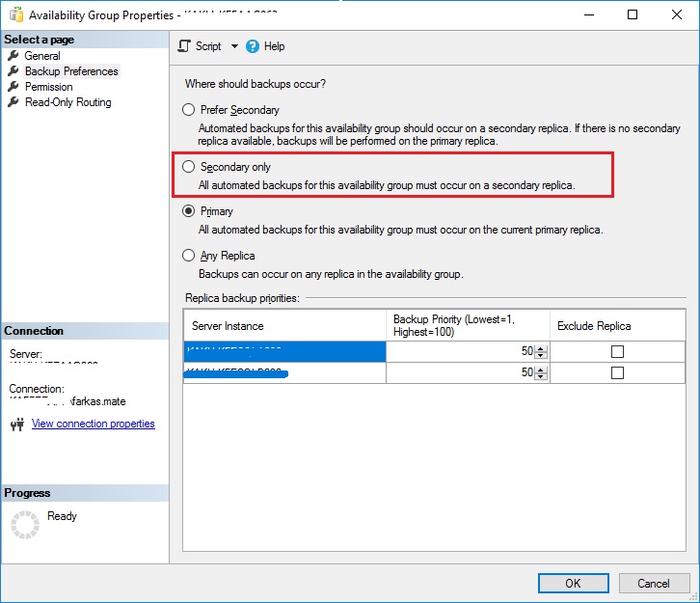This screenshot has width=700, height=603.
Task: Select the second server instance row
Action: [284, 372]
